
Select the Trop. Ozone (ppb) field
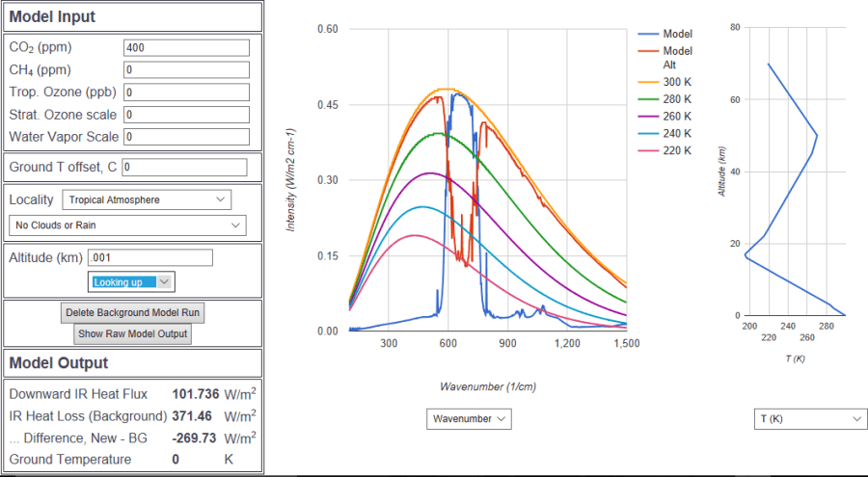pos(186,93)
